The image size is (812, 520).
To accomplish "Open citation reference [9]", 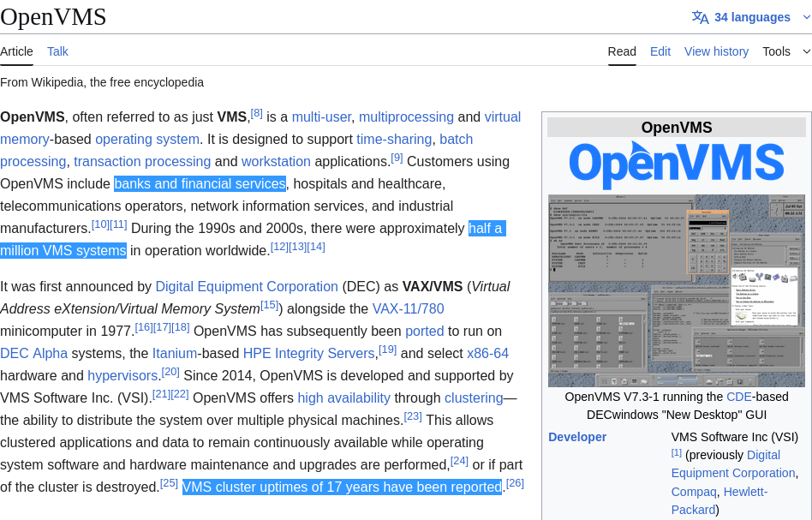I will [397, 158].
